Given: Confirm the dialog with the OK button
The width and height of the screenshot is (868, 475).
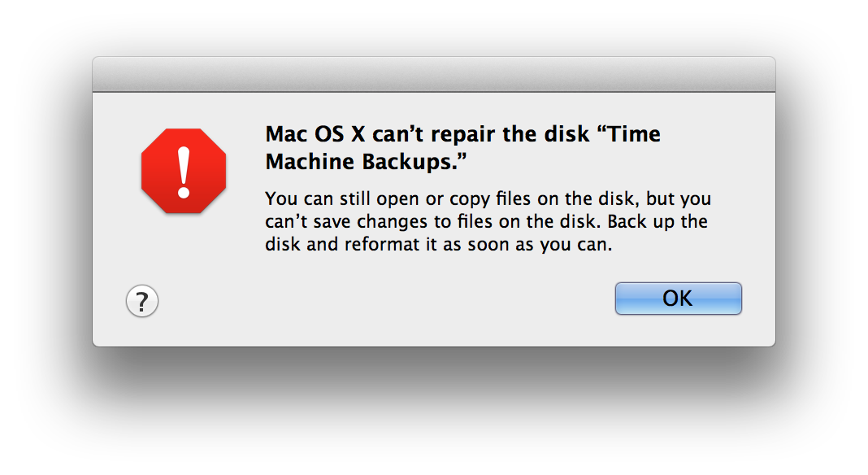Looking at the screenshot, I should coord(678,299).
